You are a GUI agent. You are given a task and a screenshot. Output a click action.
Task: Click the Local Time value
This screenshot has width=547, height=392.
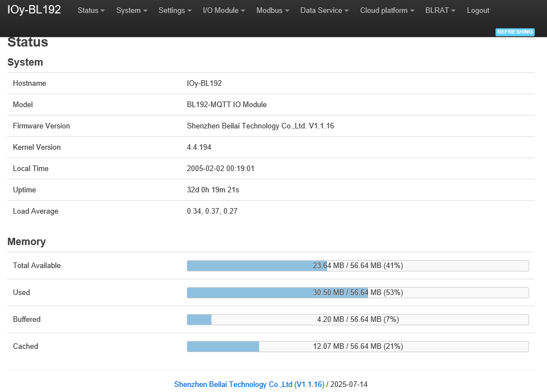click(x=220, y=168)
